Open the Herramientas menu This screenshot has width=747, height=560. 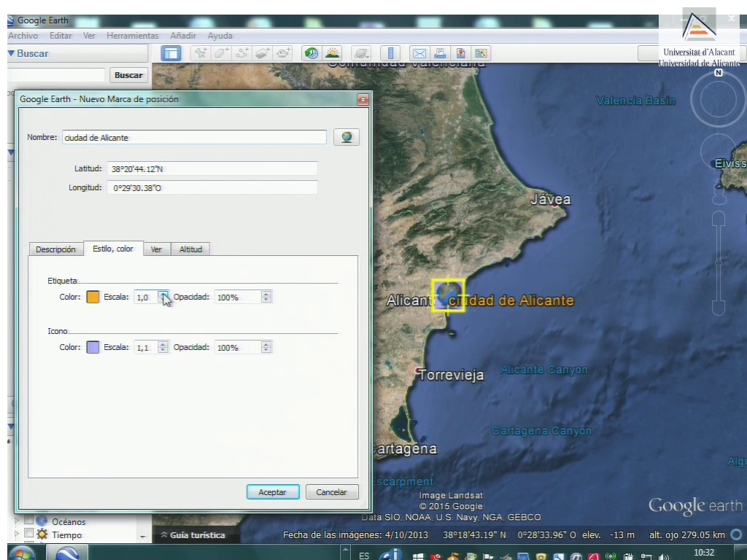(133, 36)
